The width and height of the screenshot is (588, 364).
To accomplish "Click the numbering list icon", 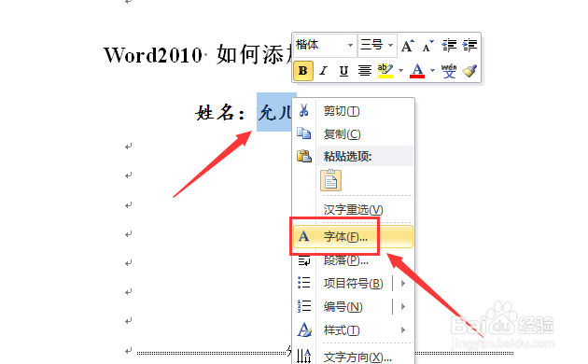I will point(304,306).
